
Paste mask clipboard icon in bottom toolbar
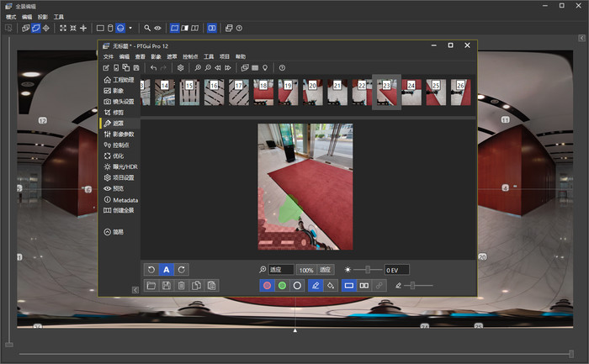tap(211, 286)
